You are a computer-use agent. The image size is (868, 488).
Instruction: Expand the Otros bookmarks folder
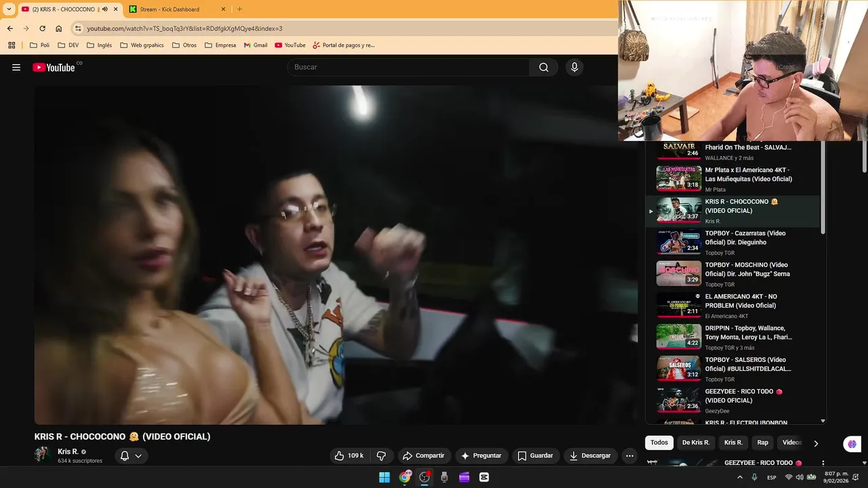coord(184,45)
